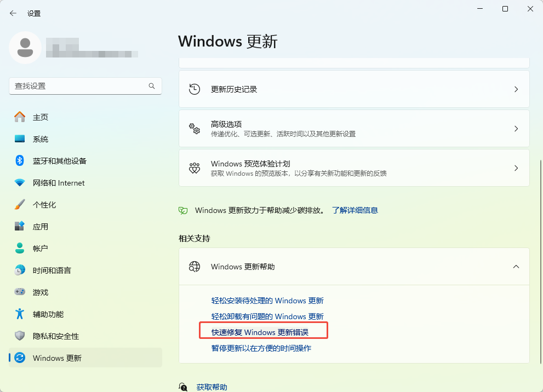Open 更新历史记录 chevron arrow
The width and height of the screenshot is (543, 392).
click(x=516, y=89)
